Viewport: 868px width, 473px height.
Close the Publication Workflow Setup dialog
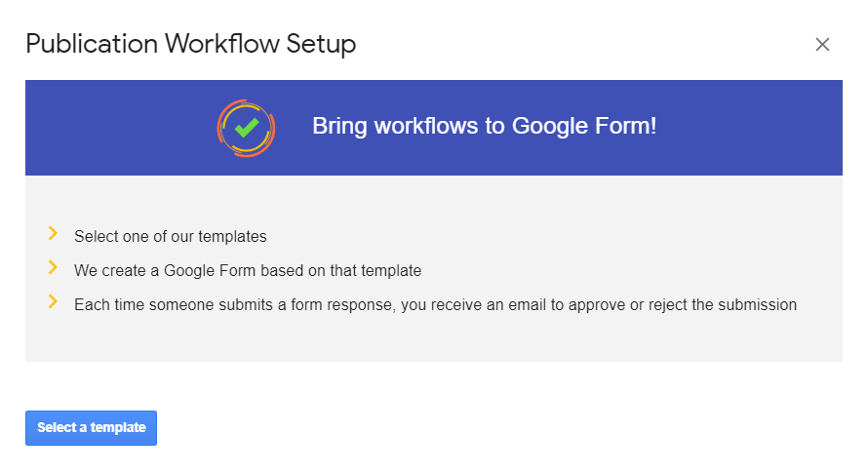822,44
